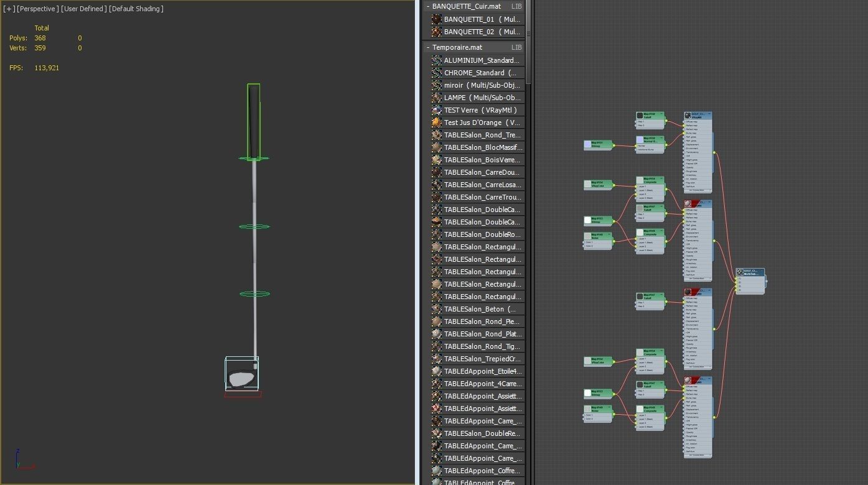Image resolution: width=868 pixels, height=485 pixels.
Task: Click the Additional Bump input socket
Action: pyautogui.click(x=636, y=149)
